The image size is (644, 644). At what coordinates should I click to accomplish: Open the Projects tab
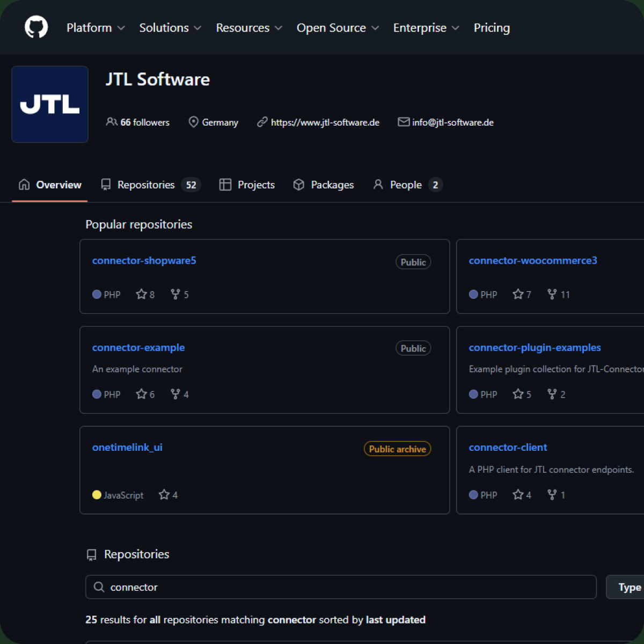coord(247,185)
